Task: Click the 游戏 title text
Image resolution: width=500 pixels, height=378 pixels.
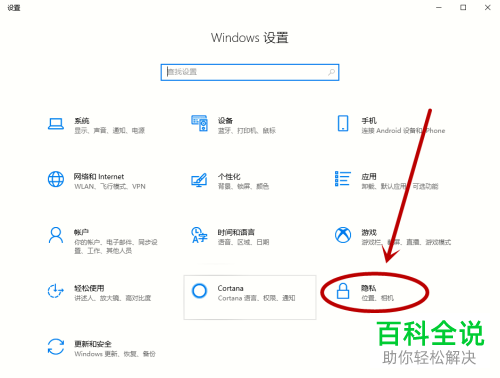Action: coord(369,232)
